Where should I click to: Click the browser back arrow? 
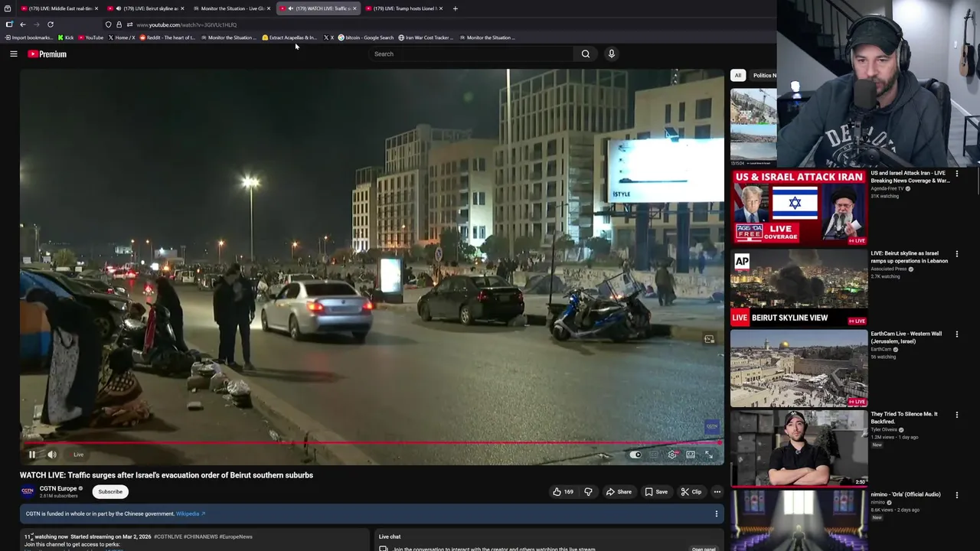click(x=22, y=24)
